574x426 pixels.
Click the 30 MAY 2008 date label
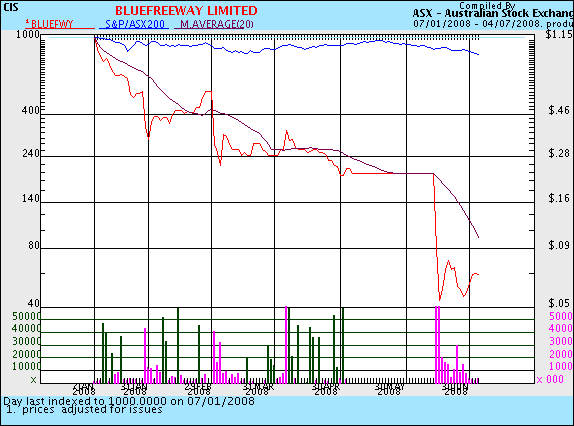coord(390,389)
